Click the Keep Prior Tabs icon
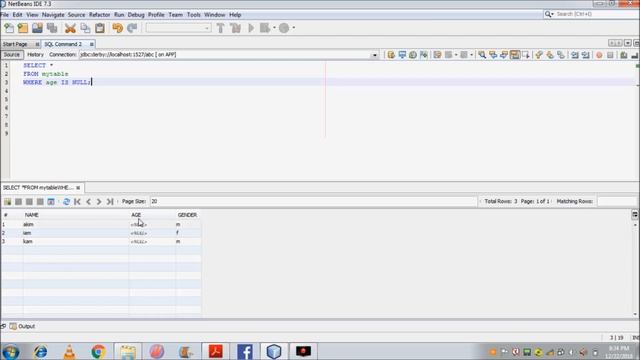 point(424,55)
